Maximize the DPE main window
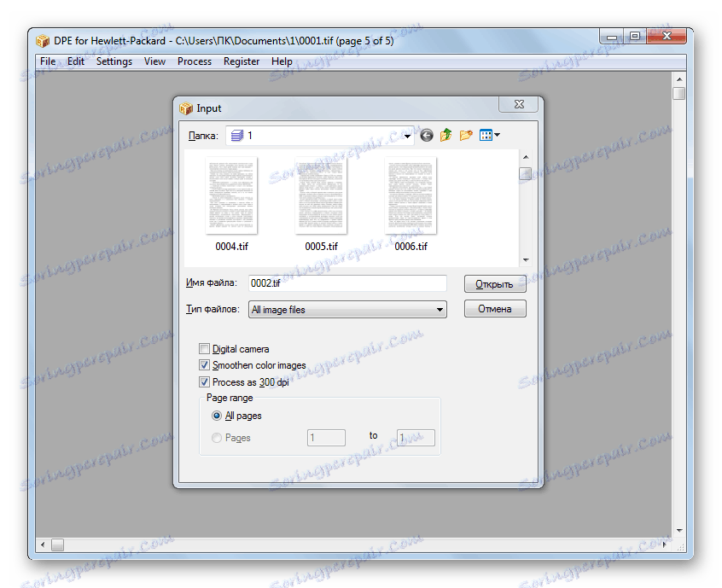This screenshot has height=588, width=722. coord(635,36)
